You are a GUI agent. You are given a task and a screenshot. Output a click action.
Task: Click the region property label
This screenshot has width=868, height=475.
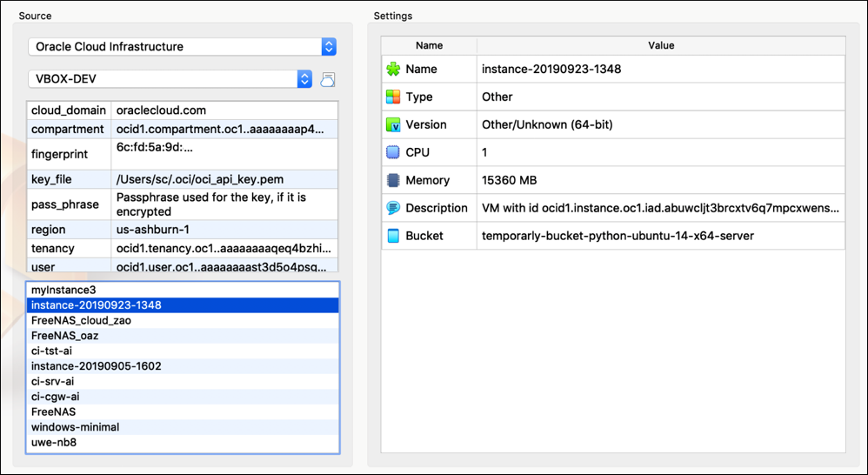click(69, 230)
